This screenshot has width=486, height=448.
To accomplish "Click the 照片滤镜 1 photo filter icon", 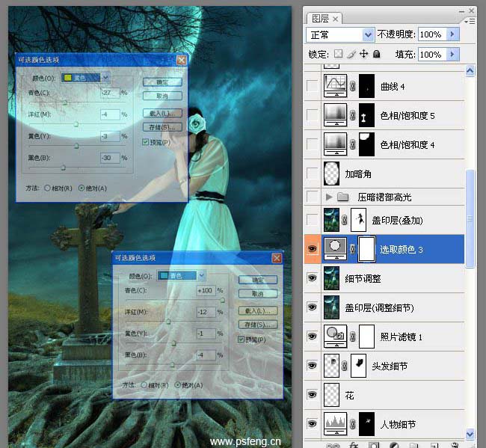I will [x=336, y=337].
